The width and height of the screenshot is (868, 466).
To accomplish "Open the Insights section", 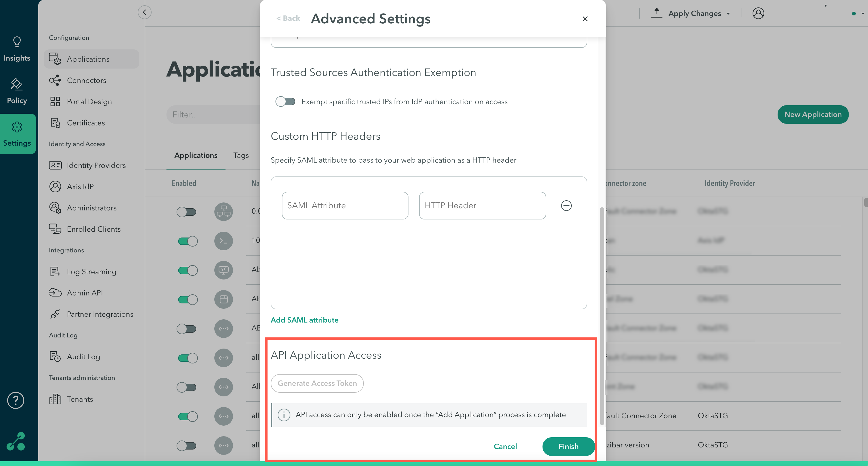I will pos(17,49).
